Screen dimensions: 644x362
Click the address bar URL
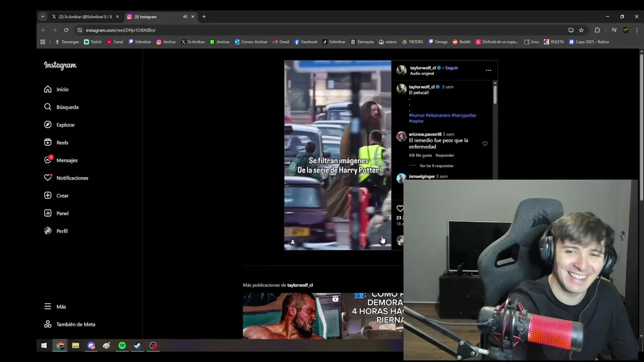[121, 30]
